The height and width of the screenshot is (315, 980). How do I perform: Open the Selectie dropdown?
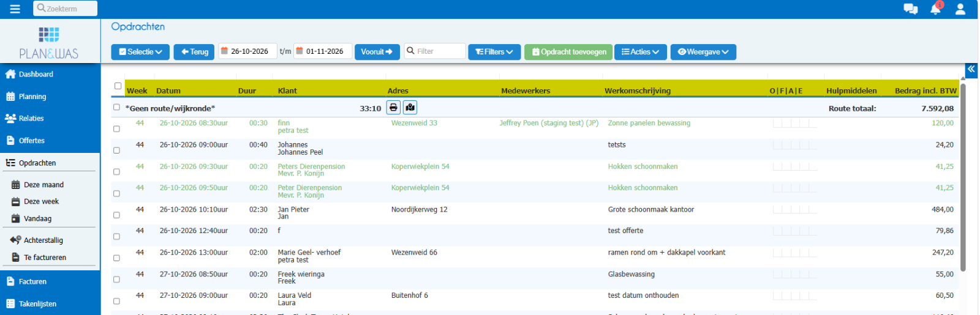pyautogui.click(x=140, y=52)
